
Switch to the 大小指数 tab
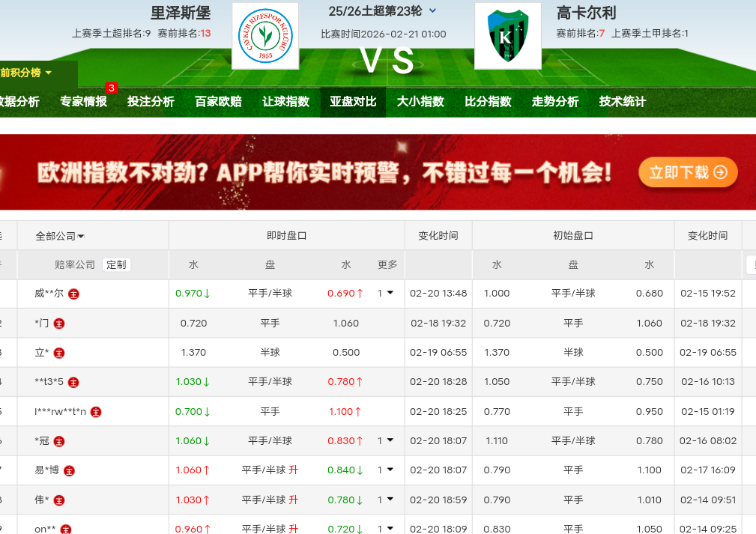pyautogui.click(x=420, y=102)
